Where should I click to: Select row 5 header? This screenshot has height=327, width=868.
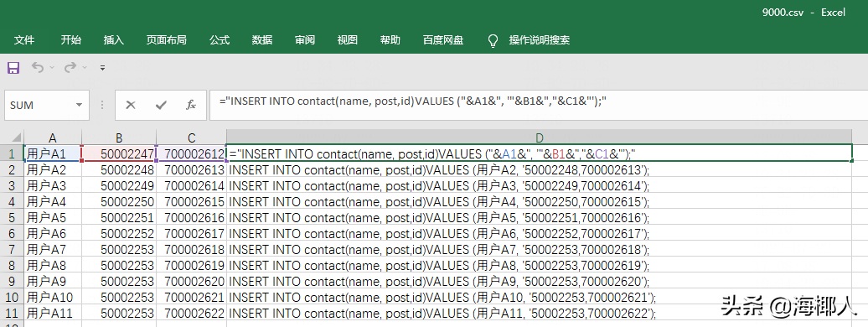[12, 217]
